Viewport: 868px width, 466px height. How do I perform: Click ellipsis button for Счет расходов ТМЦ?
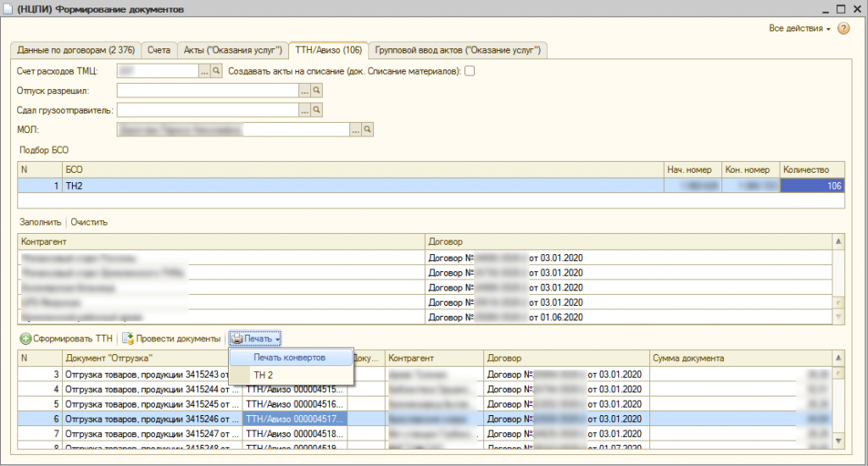click(x=204, y=71)
